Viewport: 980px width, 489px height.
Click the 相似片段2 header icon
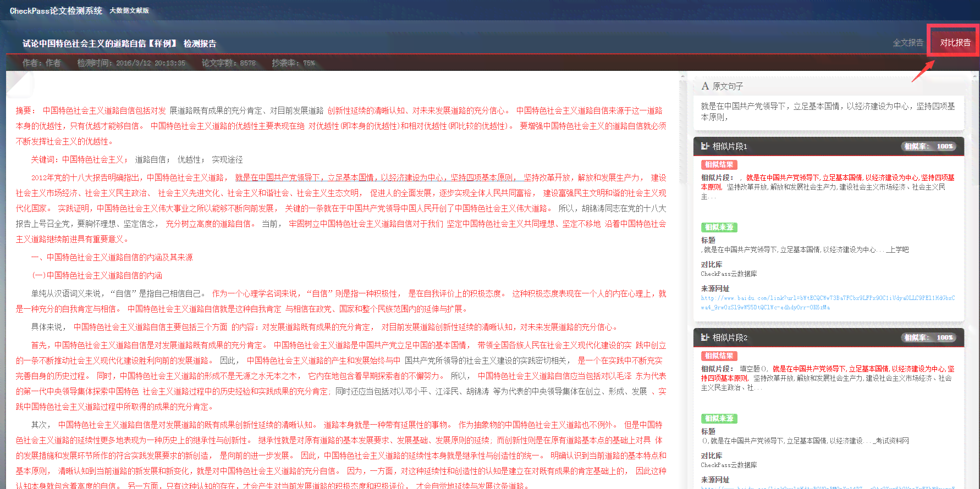(705, 337)
